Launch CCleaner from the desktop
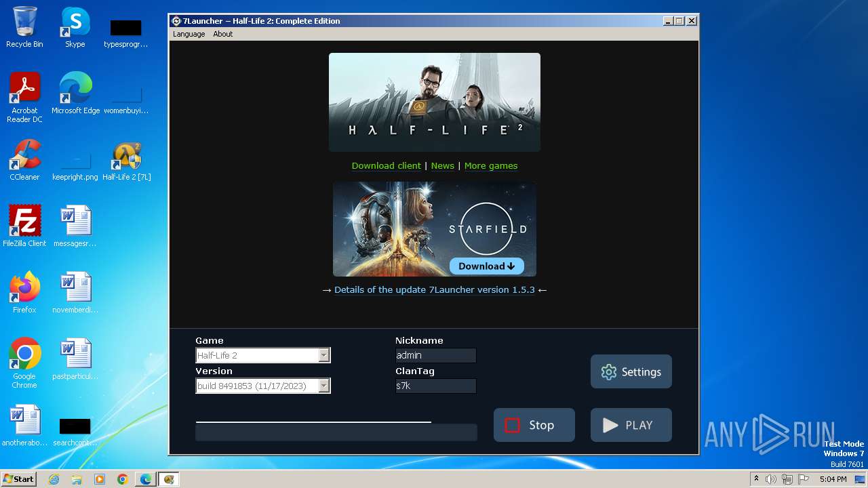868x488 pixels. point(24,160)
